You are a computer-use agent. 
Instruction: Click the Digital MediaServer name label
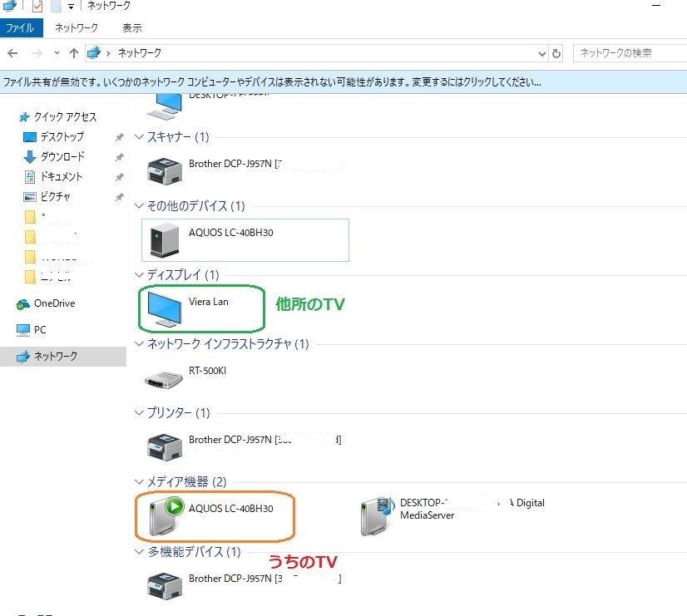pos(472,509)
